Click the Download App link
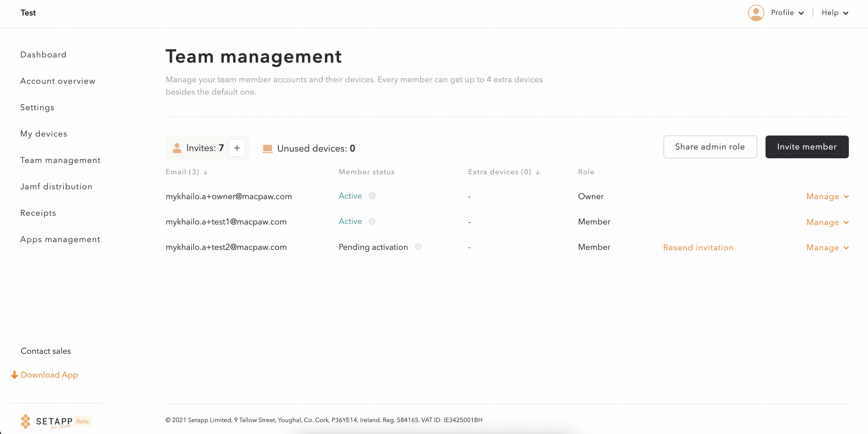The image size is (868, 434). 49,375
